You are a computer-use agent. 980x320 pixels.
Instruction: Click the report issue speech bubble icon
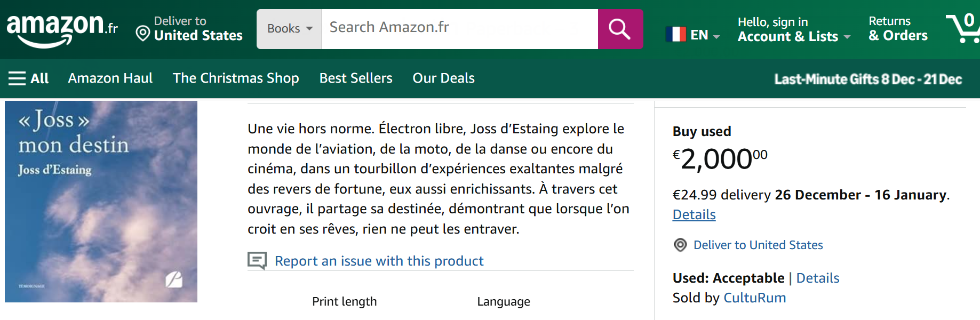coord(257,261)
